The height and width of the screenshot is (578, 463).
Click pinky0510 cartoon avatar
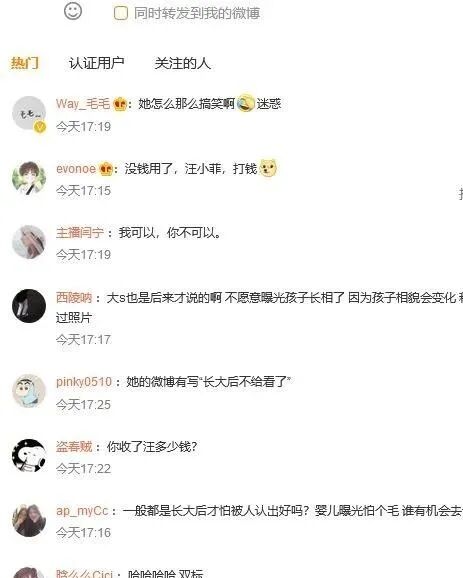point(29,391)
